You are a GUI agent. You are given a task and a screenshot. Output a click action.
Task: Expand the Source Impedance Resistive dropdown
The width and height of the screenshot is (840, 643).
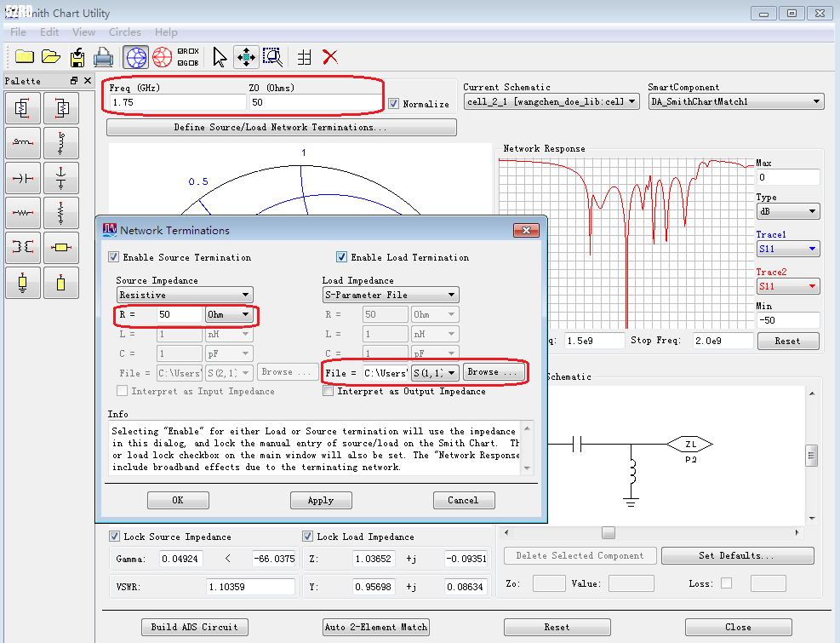pyautogui.click(x=185, y=295)
